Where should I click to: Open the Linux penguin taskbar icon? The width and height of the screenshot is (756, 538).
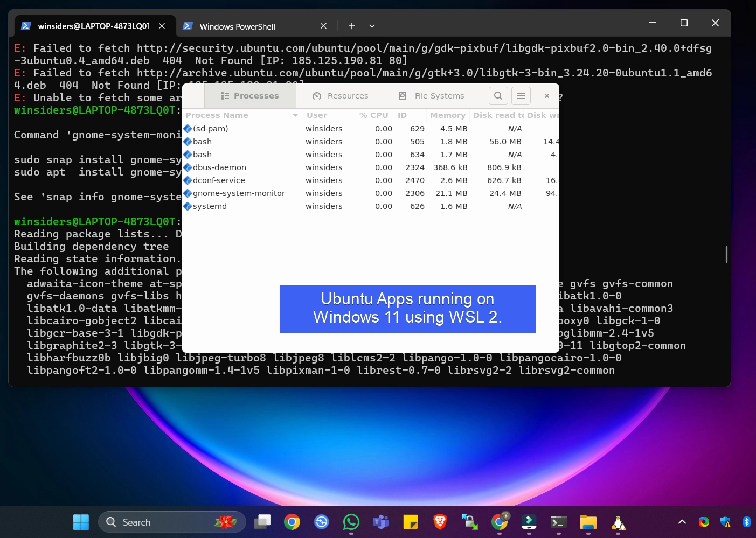pos(618,522)
